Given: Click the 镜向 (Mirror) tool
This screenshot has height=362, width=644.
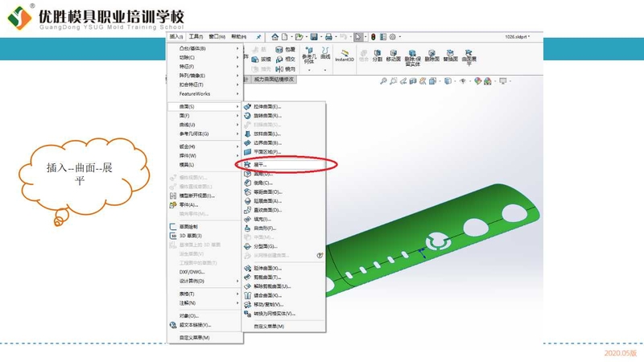Looking at the screenshot, I should point(286,69).
